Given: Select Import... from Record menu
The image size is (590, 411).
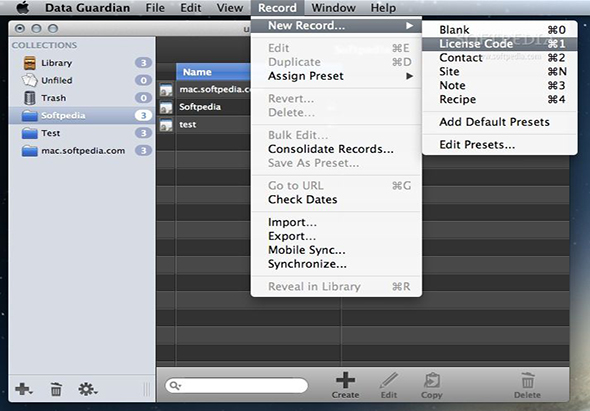Looking at the screenshot, I should coord(336,222).
